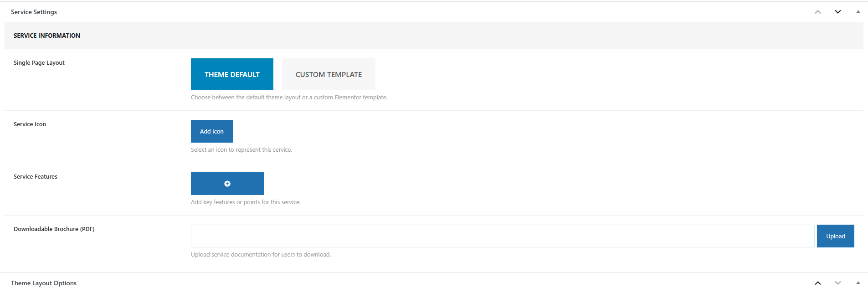Click the Service Settings panel title
This screenshot has height=293, width=868.
34,12
